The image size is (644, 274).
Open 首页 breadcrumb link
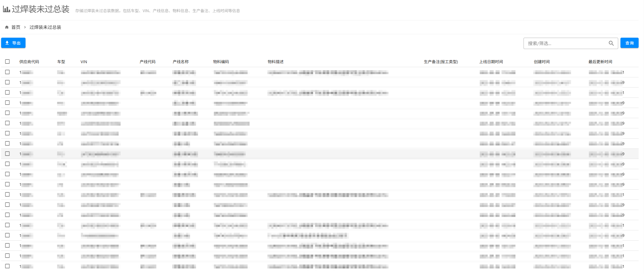16,27
